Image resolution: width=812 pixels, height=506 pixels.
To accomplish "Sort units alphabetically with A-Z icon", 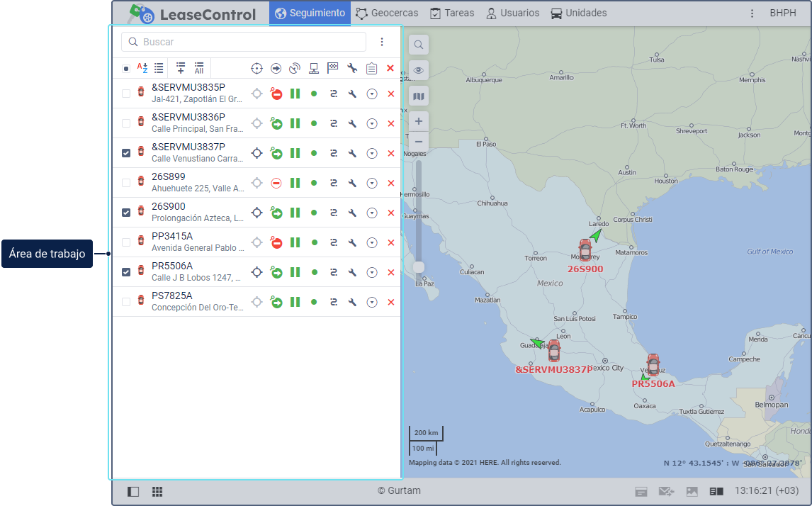I will click(142, 68).
